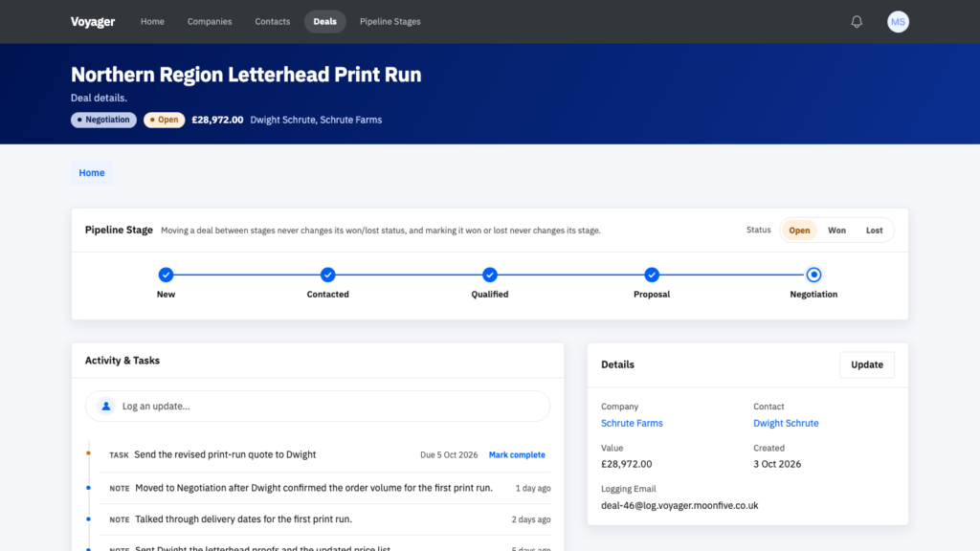Set deal status to Lost

tap(874, 231)
